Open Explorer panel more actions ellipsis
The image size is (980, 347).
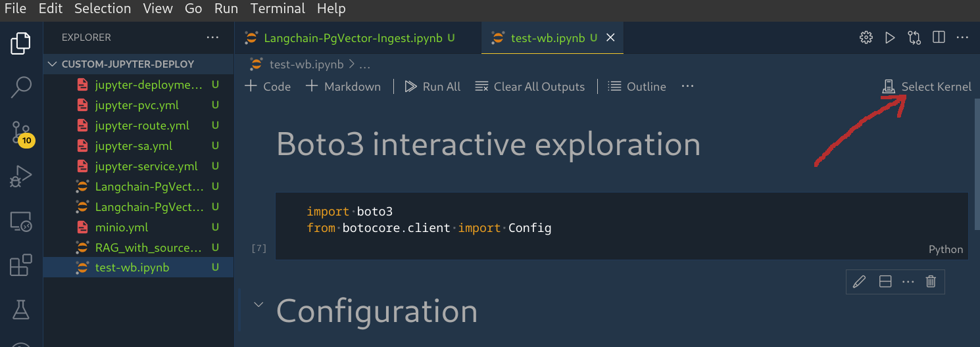[x=212, y=37]
